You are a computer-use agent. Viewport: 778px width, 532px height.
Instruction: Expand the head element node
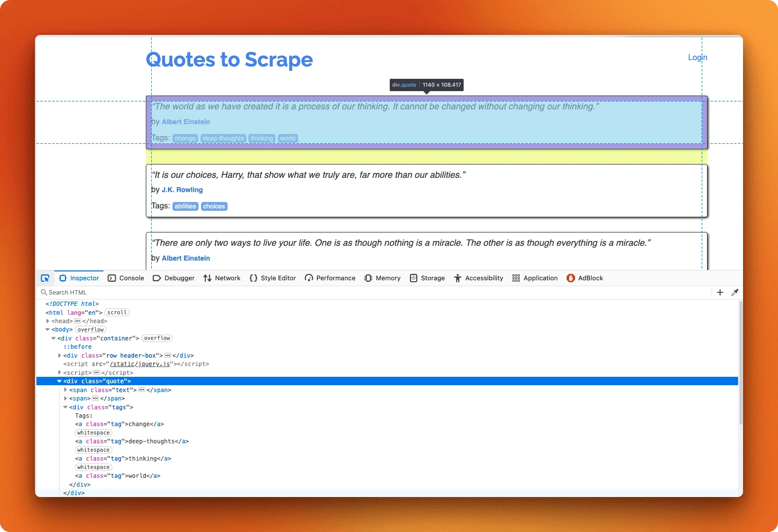pyautogui.click(x=48, y=321)
